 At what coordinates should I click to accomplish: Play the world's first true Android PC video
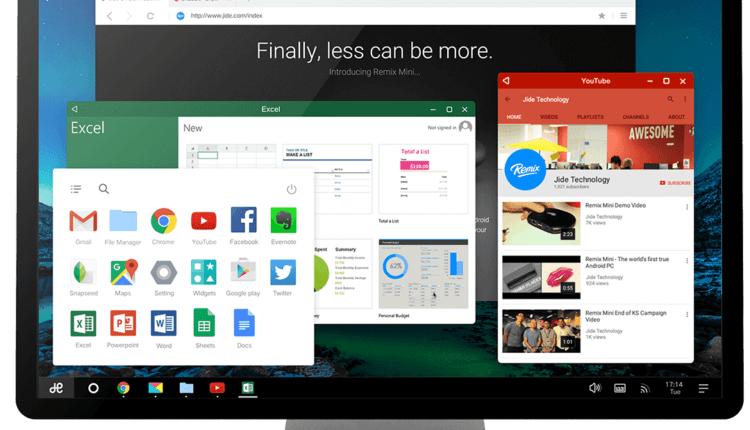(x=541, y=277)
